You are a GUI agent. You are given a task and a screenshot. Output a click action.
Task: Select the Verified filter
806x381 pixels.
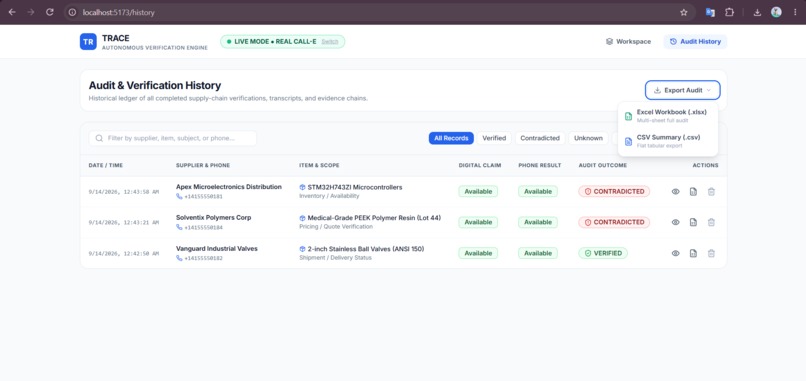pos(494,138)
